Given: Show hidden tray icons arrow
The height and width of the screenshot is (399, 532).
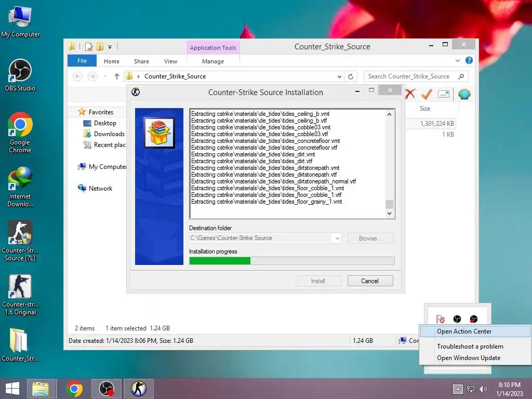Looking at the screenshot, I should (457, 389).
